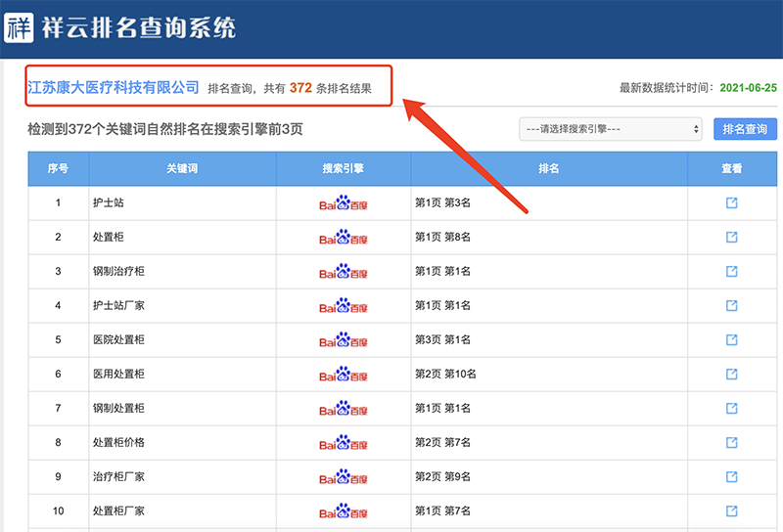Open view icon for 护士站厂家 row
Screen dimensions: 783x532
click(731, 305)
